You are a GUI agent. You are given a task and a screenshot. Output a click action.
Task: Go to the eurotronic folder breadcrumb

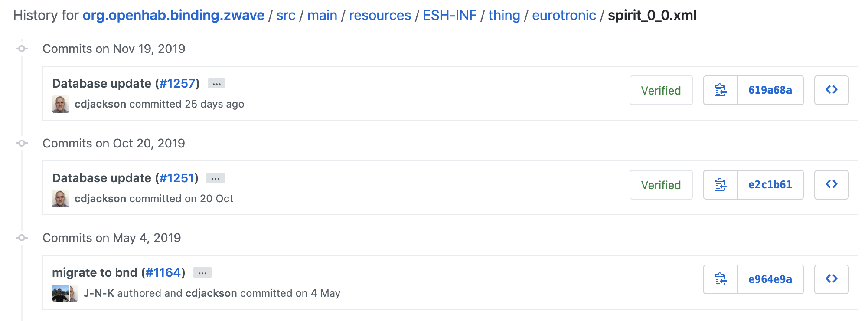coord(564,15)
